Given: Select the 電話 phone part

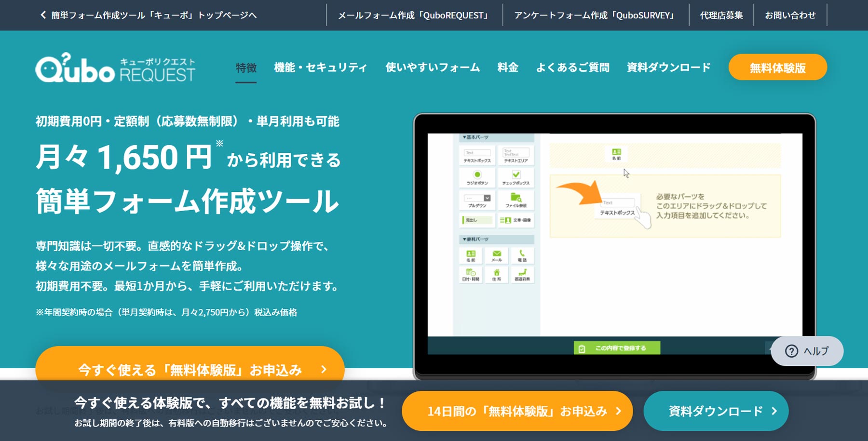Looking at the screenshot, I should (x=522, y=255).
